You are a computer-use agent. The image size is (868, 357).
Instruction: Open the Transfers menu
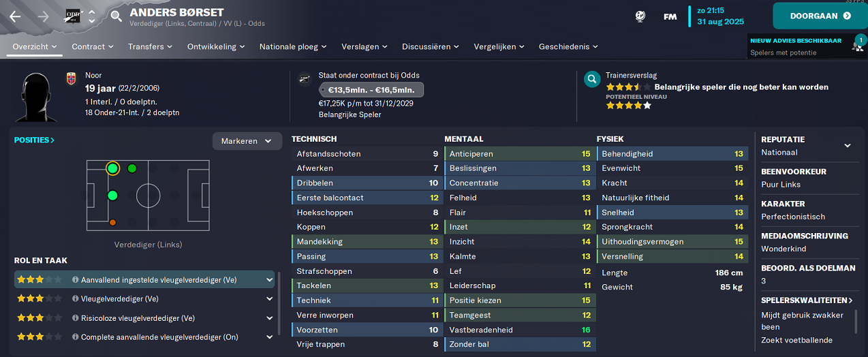click(150, 46)
